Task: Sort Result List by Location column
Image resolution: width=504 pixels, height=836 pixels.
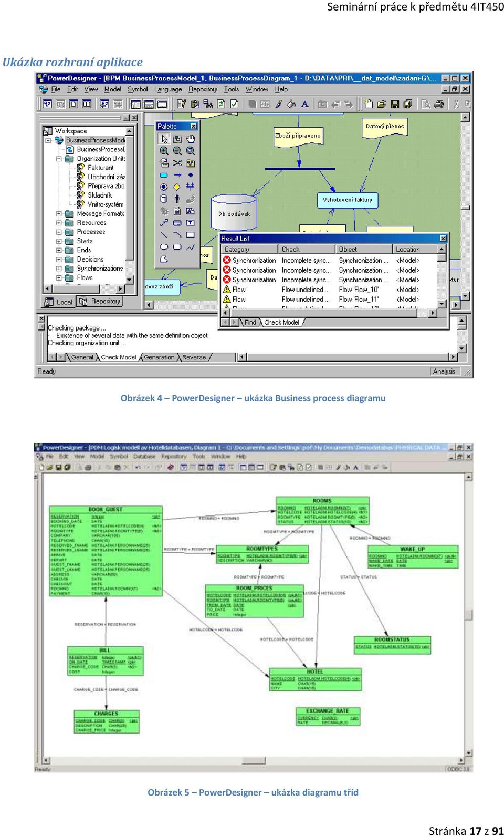Action: [415, 250]
